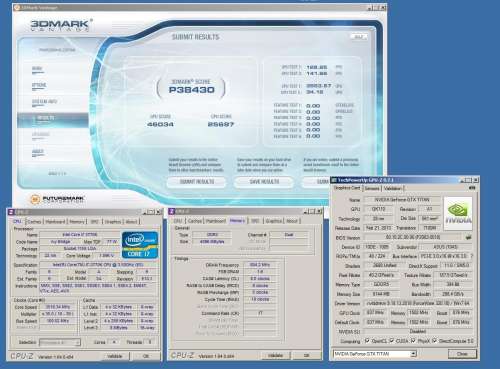Open Memory tab in CPU-Z processor window
This screenshot has width=500, height=369.
pos(77,222)
